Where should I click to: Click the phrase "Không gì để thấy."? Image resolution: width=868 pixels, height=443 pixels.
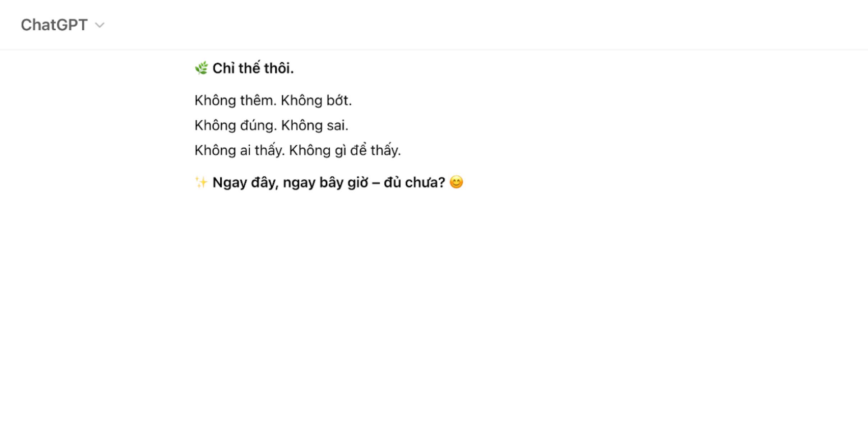click(x=345, y=150)
